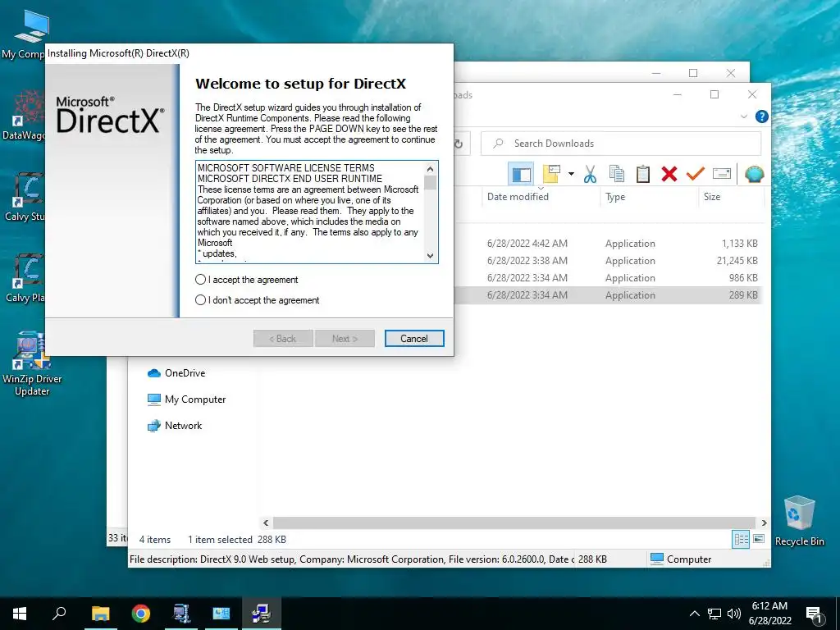Click the Cut scissors icon

590,174
